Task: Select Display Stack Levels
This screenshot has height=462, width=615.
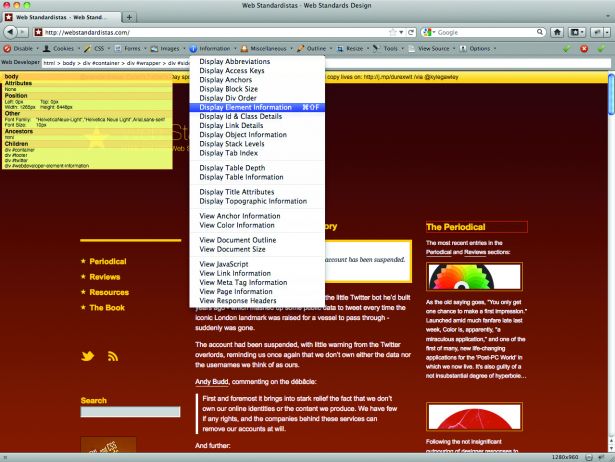Action: click(257, 144)
